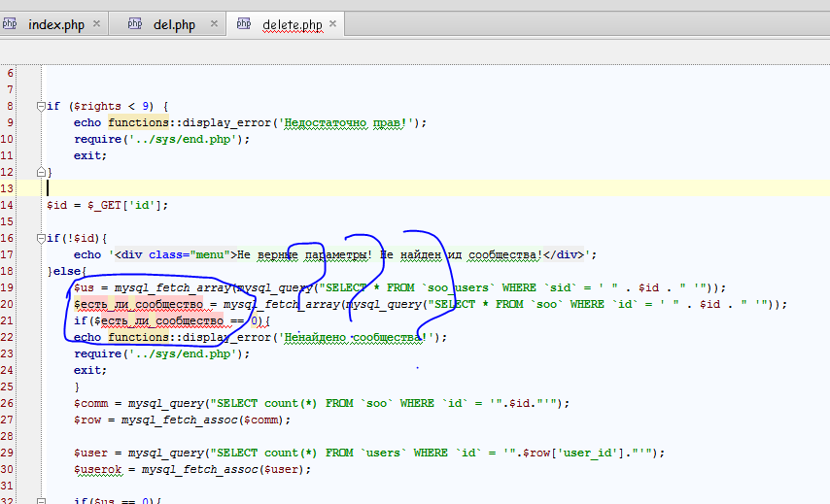The width and height of the screenshot is (830, 504).
Task: Click the 'exit;' statement on line 11
Action: [x=89, y=155]
